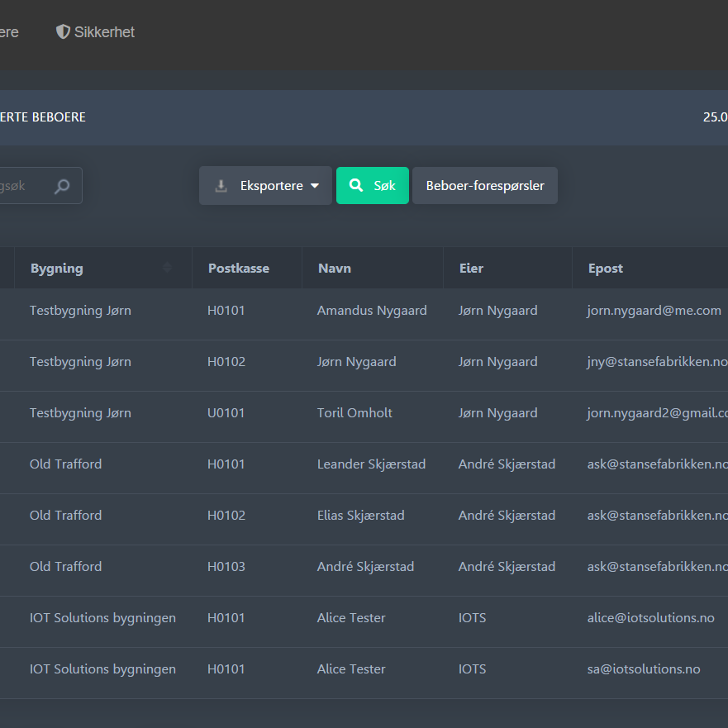Open the Eksportere dropdown
The height and width of the screenshot is (728, 728).
265,186
